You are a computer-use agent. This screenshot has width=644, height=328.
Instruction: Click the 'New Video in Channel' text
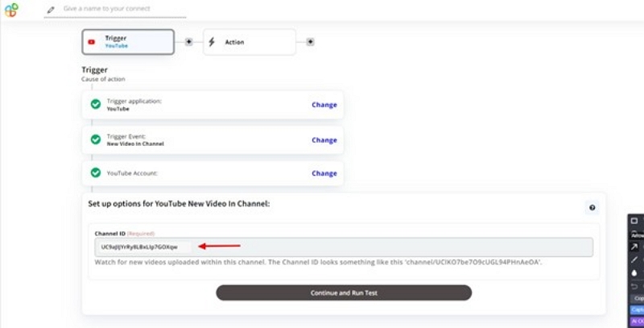pos(135,144)
